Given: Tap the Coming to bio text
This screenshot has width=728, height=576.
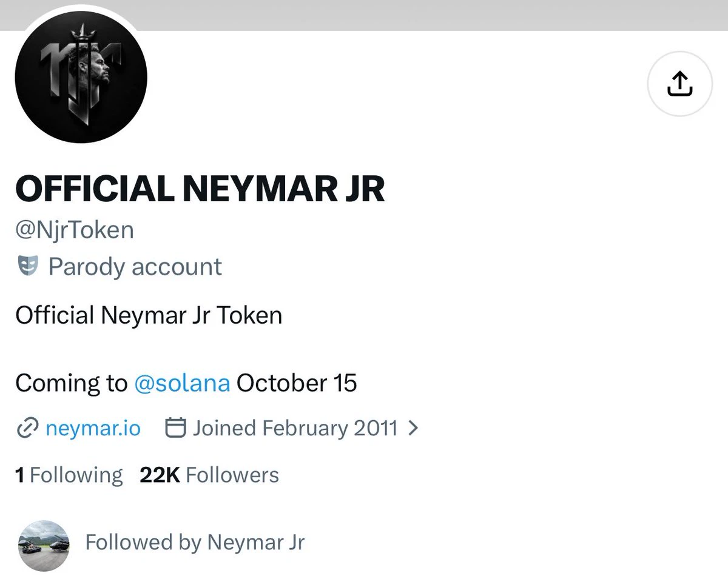Looking at the screenshot, I should [x=71, y=384].
